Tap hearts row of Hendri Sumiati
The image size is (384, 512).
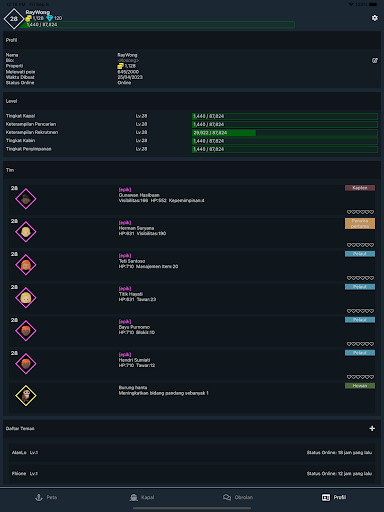coord(360,377)
